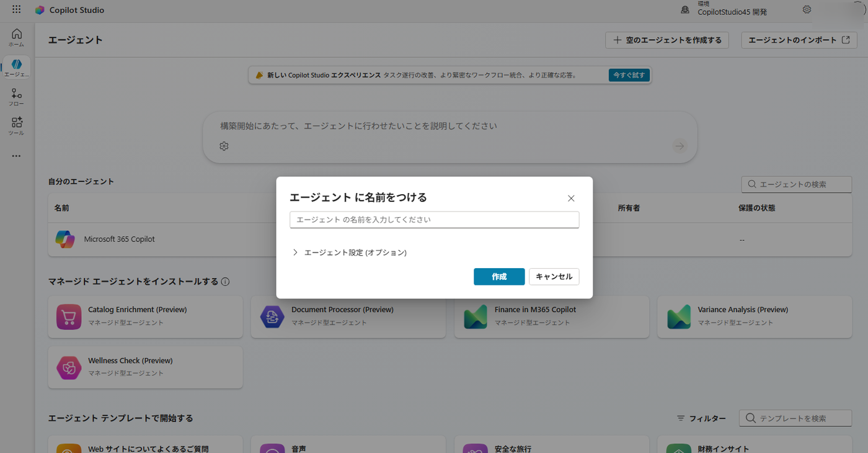
Task: Click the エージェントの検索 search box
Action: (797, 184)
